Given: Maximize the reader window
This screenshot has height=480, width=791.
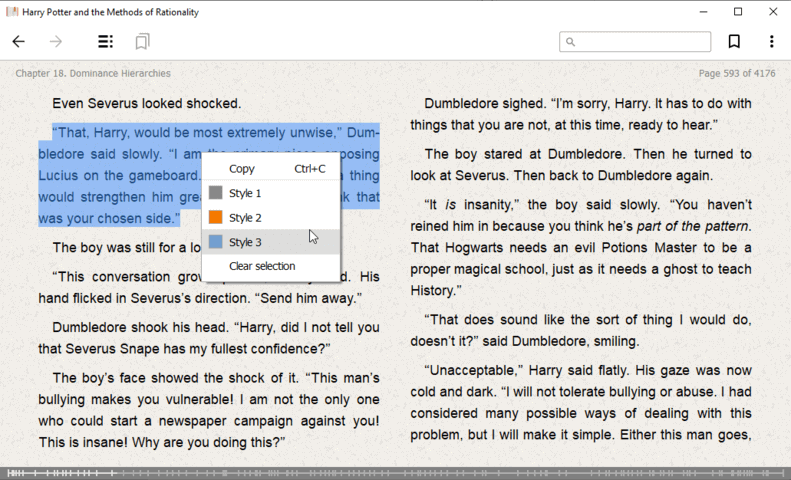Looking at the screenshot, I should pyautogui.click(x=738, y=12).
